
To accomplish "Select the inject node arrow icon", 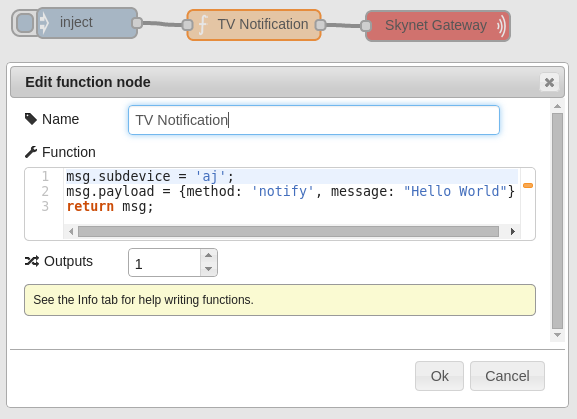I will [x=44, y=23].
